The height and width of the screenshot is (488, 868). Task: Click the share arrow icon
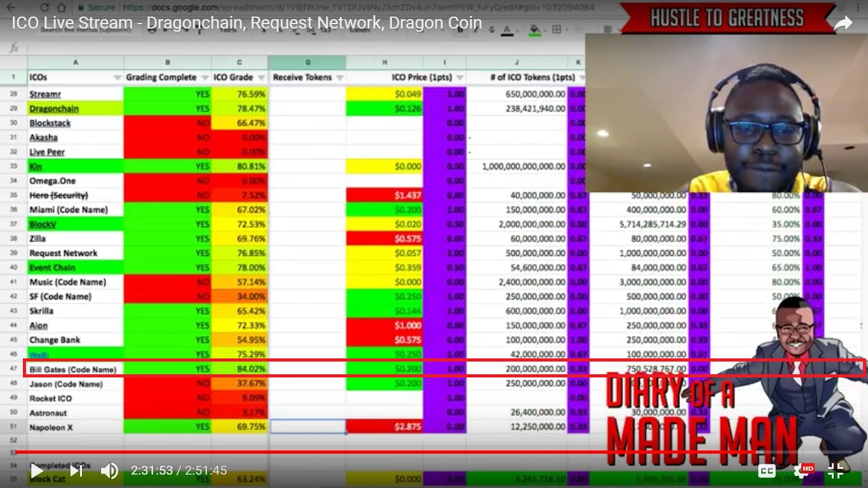843,24
